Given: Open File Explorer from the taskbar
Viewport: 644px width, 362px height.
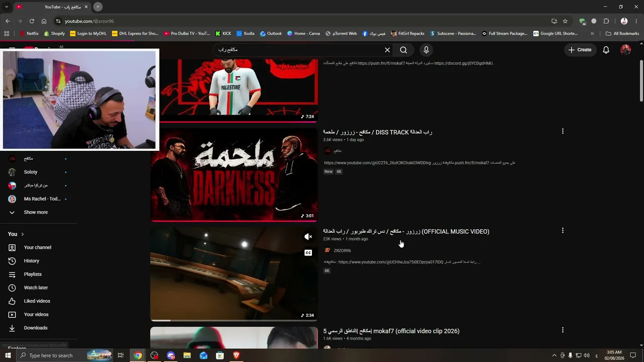Looking at the screenshot, I should pos(187,355).
